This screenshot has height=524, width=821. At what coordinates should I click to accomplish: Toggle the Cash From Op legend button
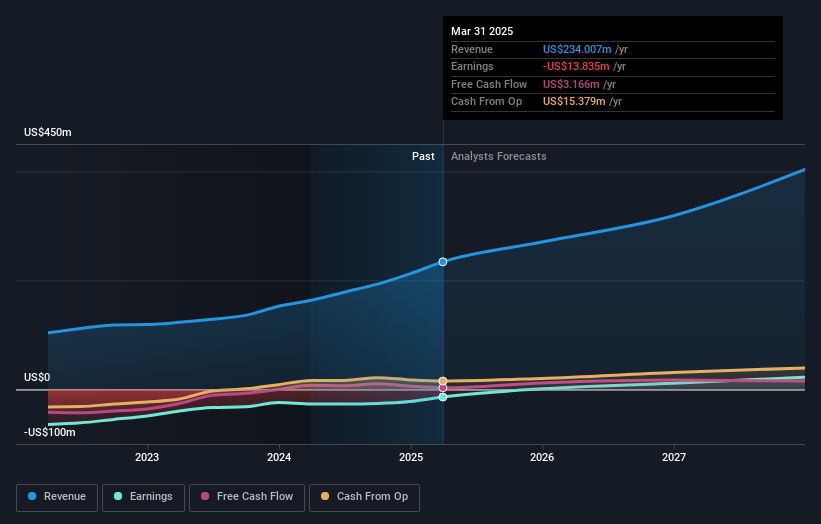[364, 497]
